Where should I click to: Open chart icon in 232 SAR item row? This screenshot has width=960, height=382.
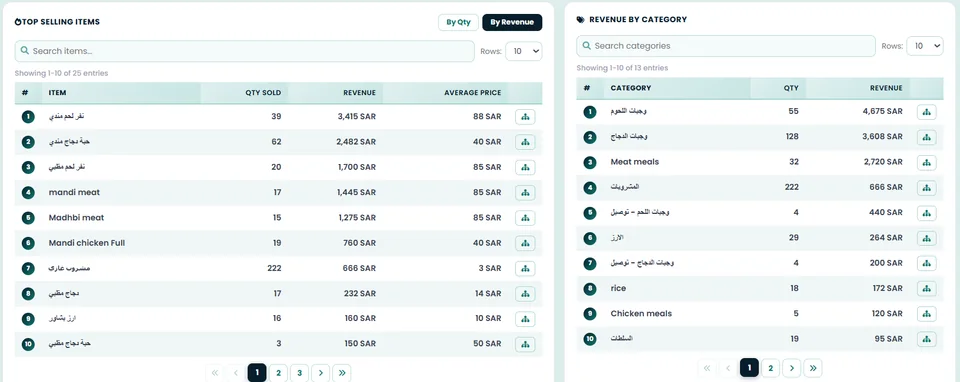pyautogui.click(x=525, y=294)
